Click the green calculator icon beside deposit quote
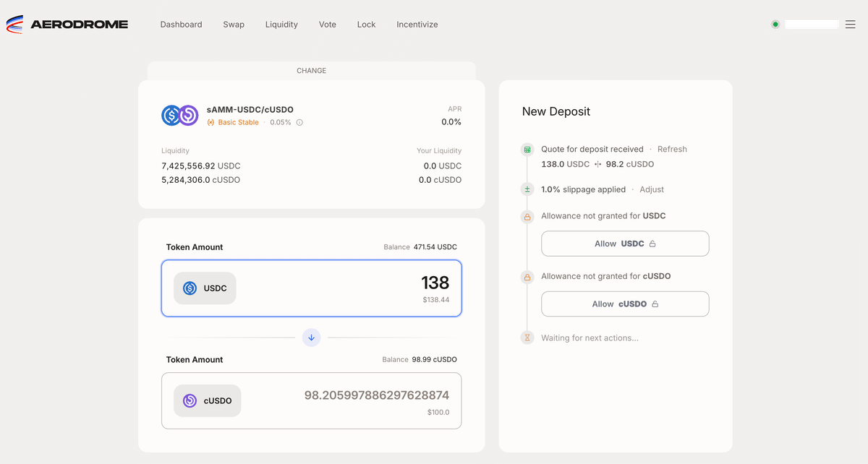Screen dimensions: 868x464 (x=527, y=149)
